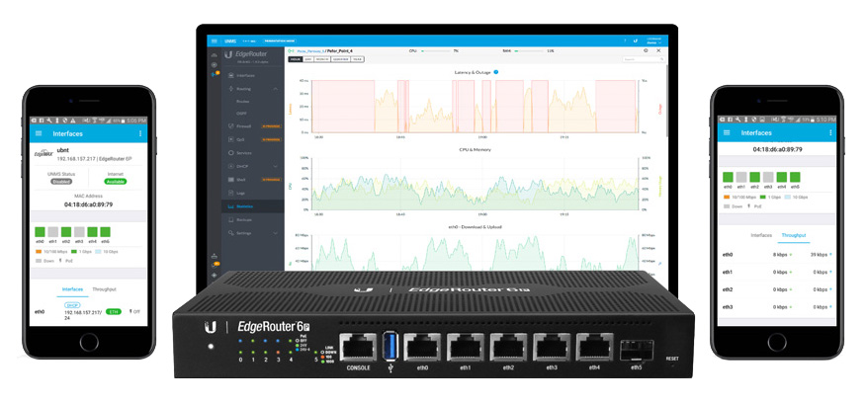Click the gear icon in laptop device header
The image size is (868, 405).
(x=646, y=50)
